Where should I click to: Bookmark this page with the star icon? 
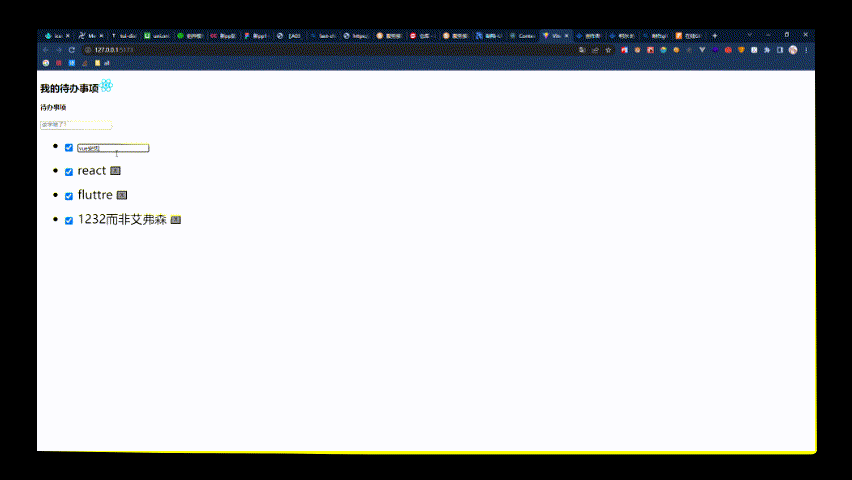(609, 50)
